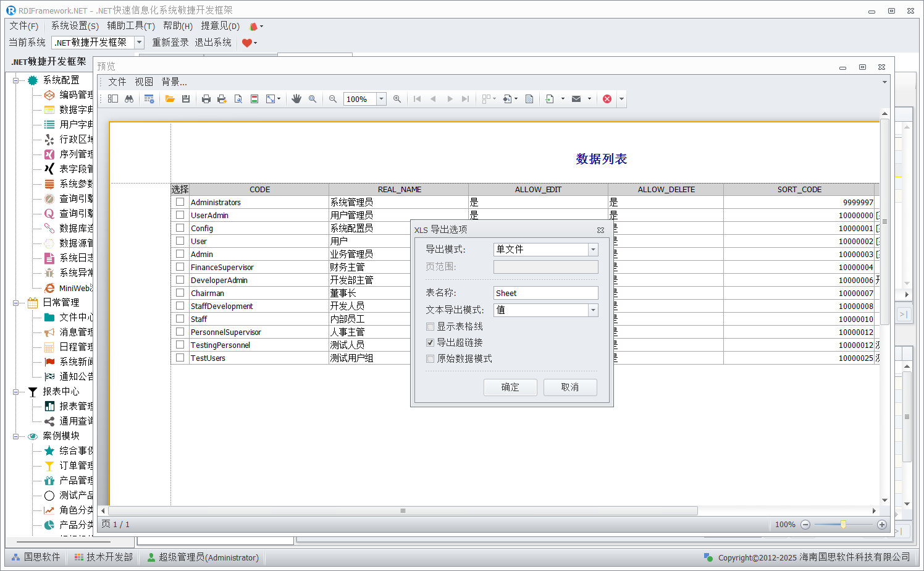
Task: Open the 100% zoom level dropdown
Action: pos(381,99)
